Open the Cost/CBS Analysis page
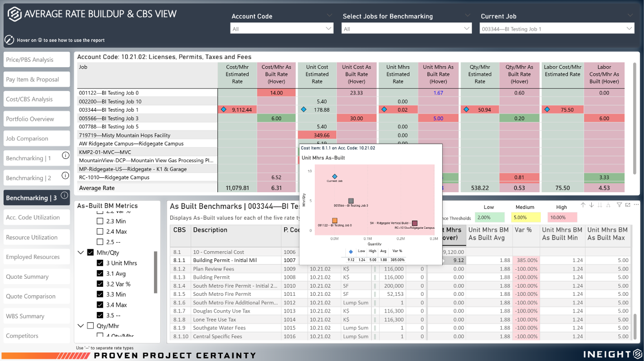Screen dimensions: 644x361 (37, 99)
